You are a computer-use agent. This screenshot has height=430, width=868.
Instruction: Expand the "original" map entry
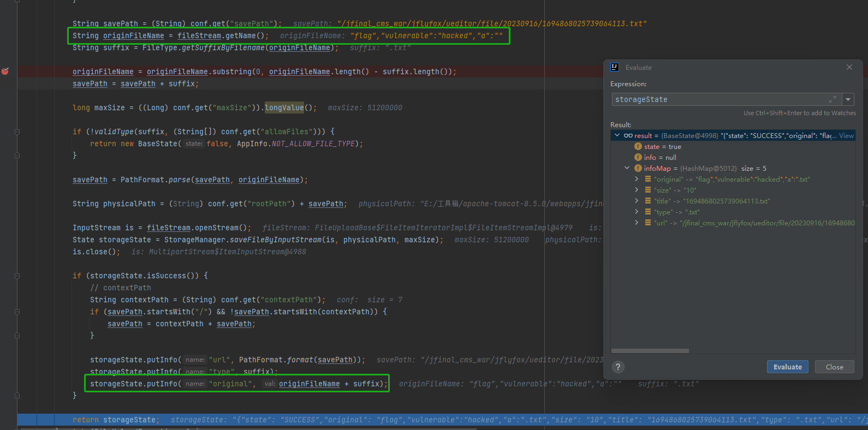click(637, 179)
